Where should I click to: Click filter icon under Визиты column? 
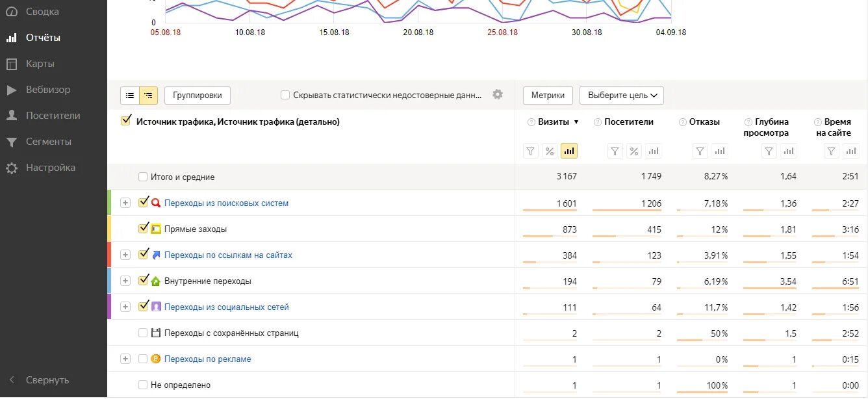pos(531,151)
